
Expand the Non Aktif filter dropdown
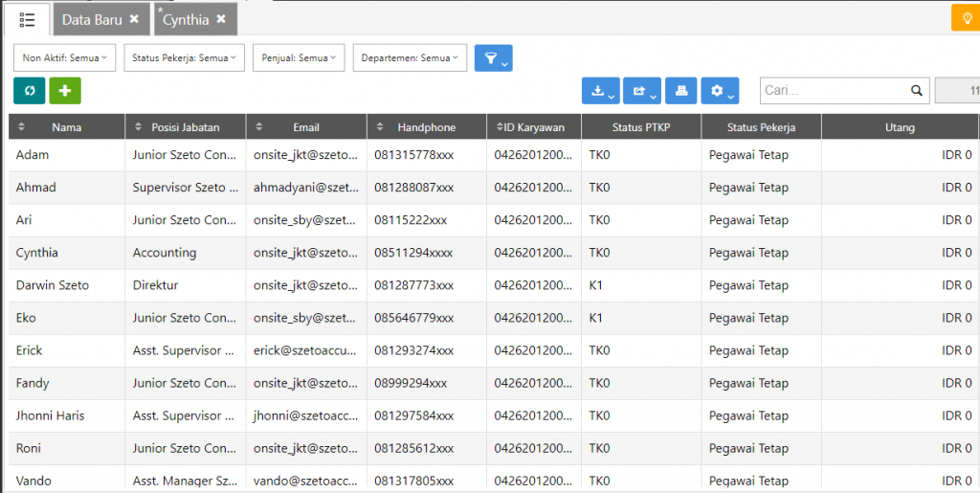64,58
